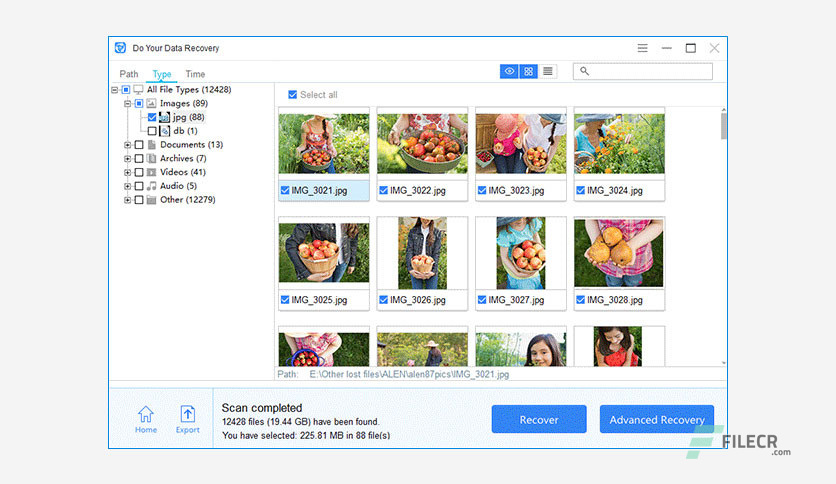Expand the Videos tree node
This screenshot has height=484, width=836.
click(x=127, y=173)
